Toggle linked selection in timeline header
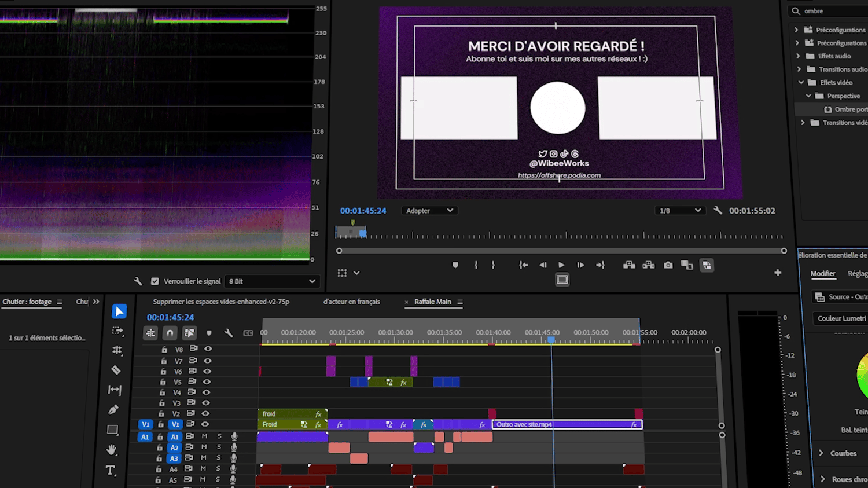The width and height of the screenshot is (868, 488). (189, 333)
